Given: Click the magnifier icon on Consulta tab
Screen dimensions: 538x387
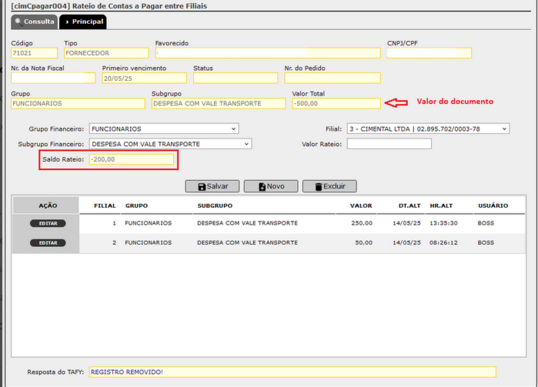Looking at the screenshot, I should pos(18,21).
